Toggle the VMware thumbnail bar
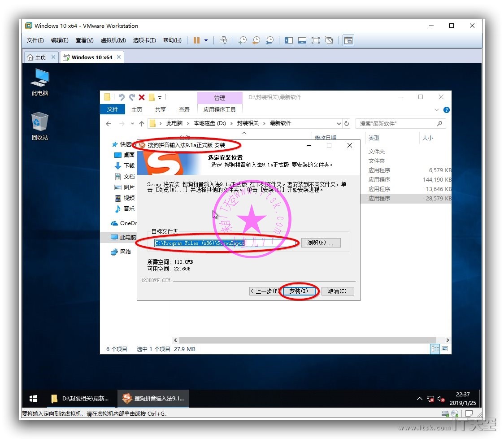Screen dimensions: 504x439 point(302,40)
